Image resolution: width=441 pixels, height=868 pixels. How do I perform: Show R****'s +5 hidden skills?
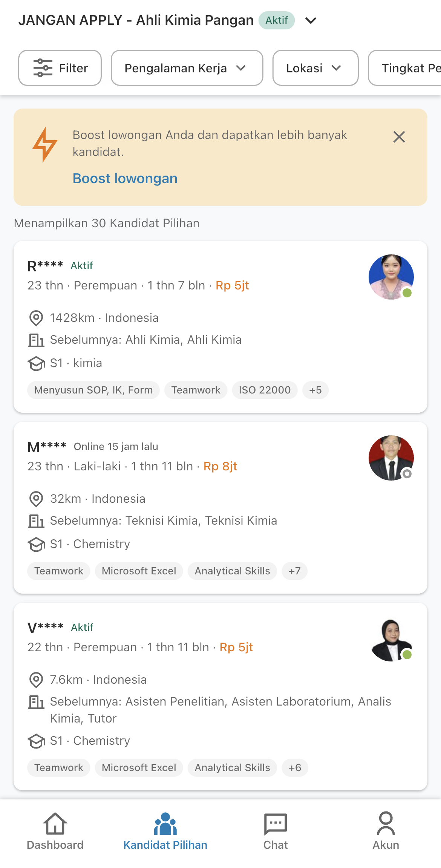pyautogui.click(x=315, y=390)
